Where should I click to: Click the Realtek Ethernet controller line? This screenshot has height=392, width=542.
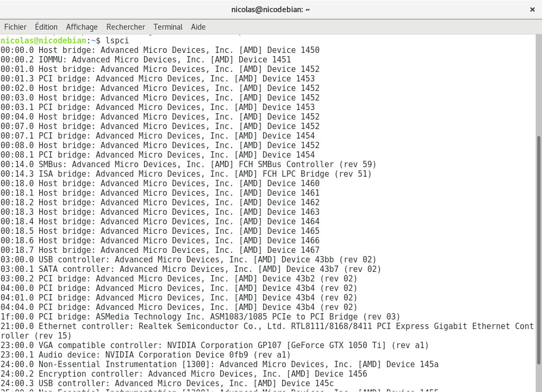click(267, 326)
